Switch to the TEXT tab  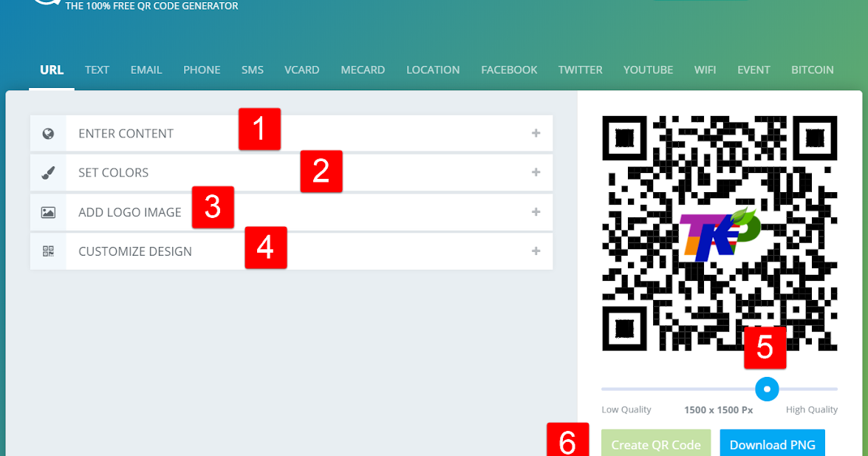tap(97, 69)
